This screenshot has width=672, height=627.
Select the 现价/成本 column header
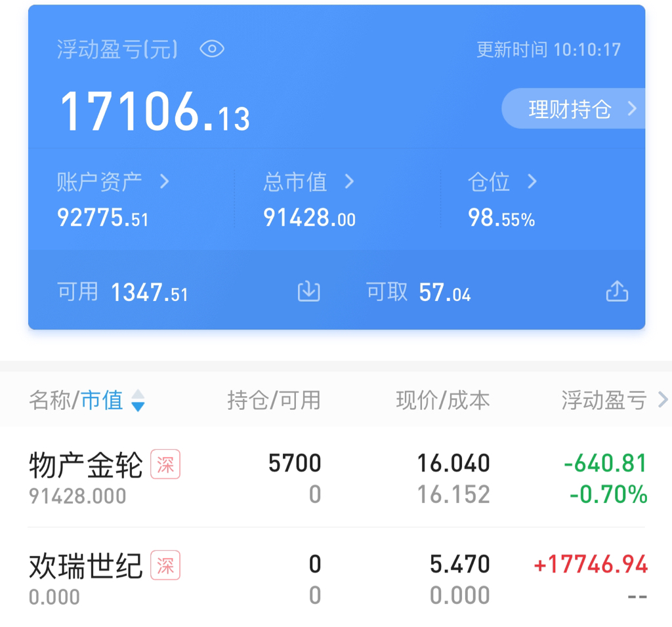pyautogui.click(x=443, y=401)
